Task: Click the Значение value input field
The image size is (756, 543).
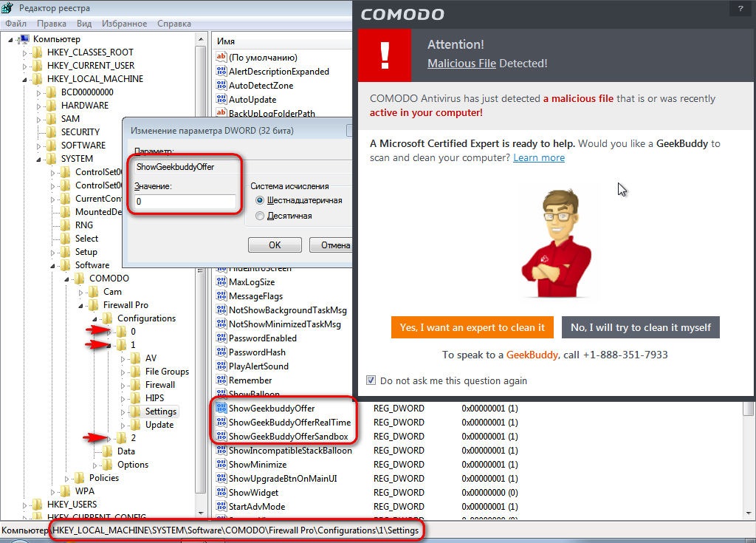Action: coord(185,201)
